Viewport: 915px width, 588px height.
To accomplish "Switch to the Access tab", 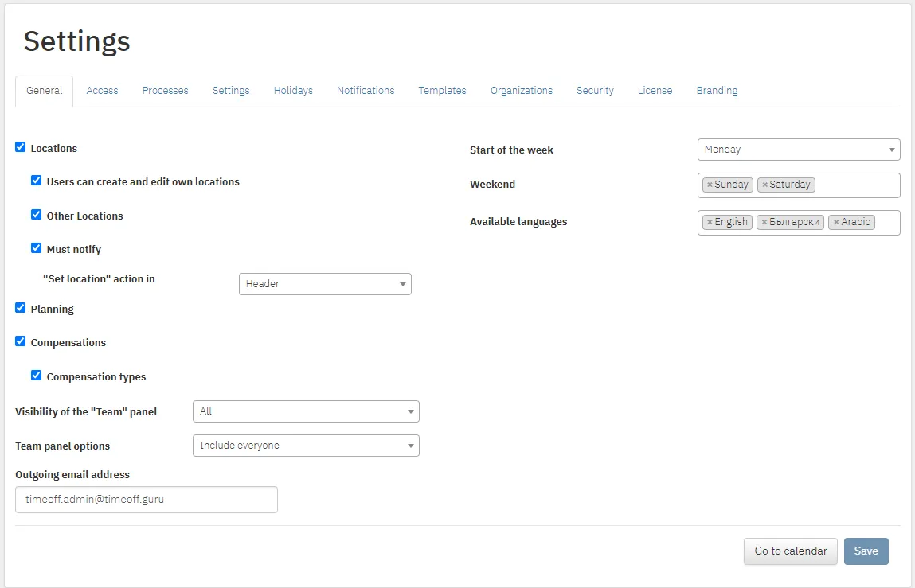I will (x=102, y=91).
